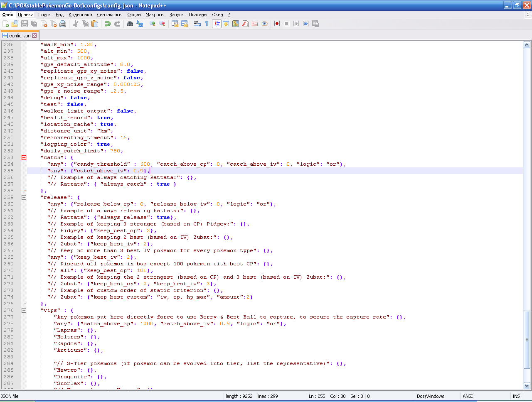Create a new document with the New icon
The height and width of the screenshot is (402, 532).
click(x=6, y=24)
